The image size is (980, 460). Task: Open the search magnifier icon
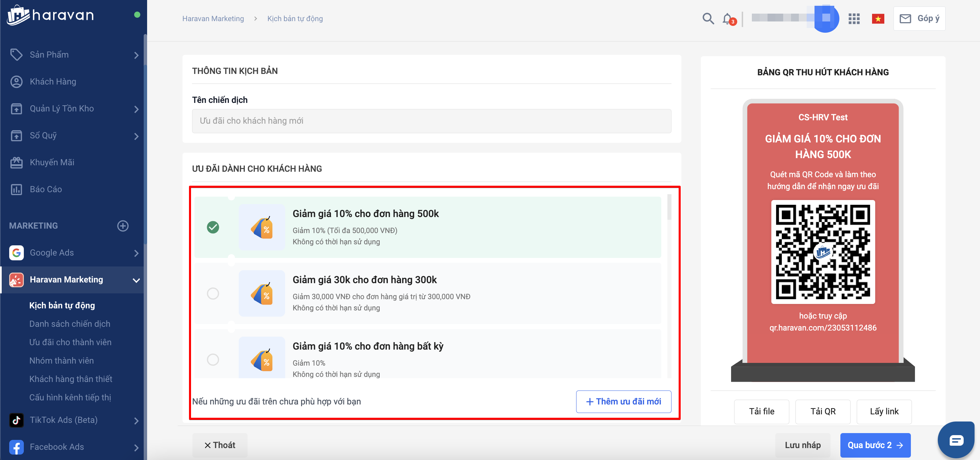pyautogui.click(x=708, y=18)
